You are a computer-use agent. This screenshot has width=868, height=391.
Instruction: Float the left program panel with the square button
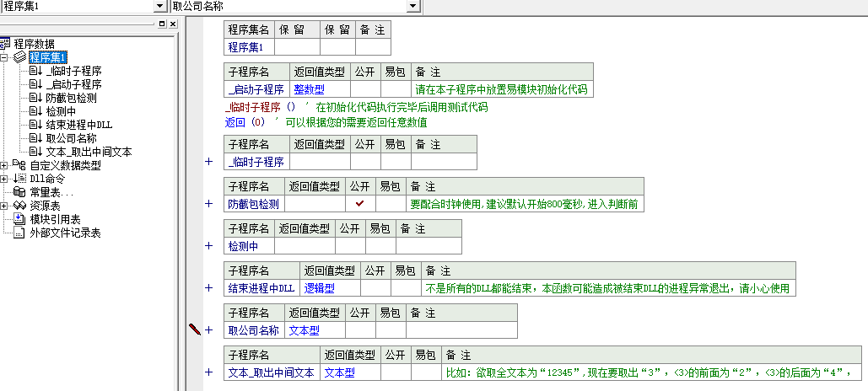[x=162, y=24]
